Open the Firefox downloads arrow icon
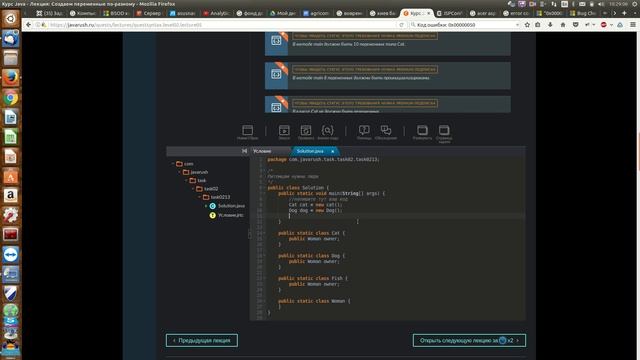 point(550,25)
